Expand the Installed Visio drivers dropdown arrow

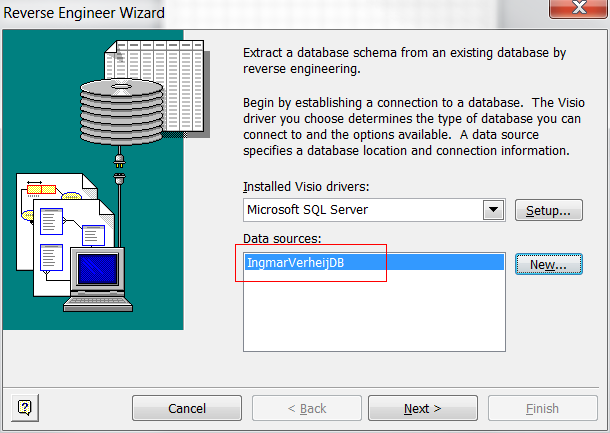pos(492,210)
